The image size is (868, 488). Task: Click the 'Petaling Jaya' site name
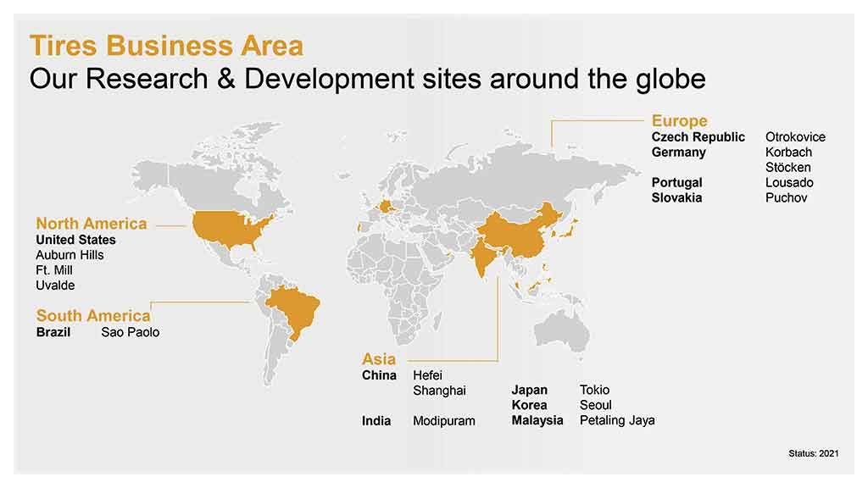pos(617,420)
